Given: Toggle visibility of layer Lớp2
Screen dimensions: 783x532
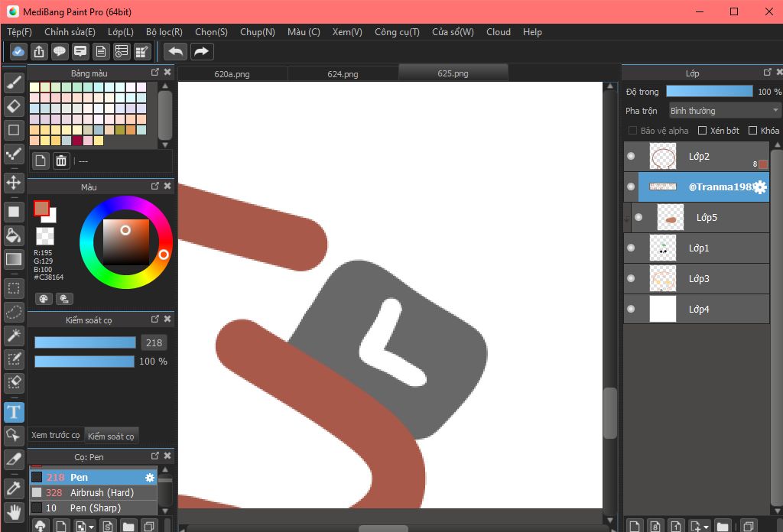Looking at the screenshot, I should (x=631, y=156).
